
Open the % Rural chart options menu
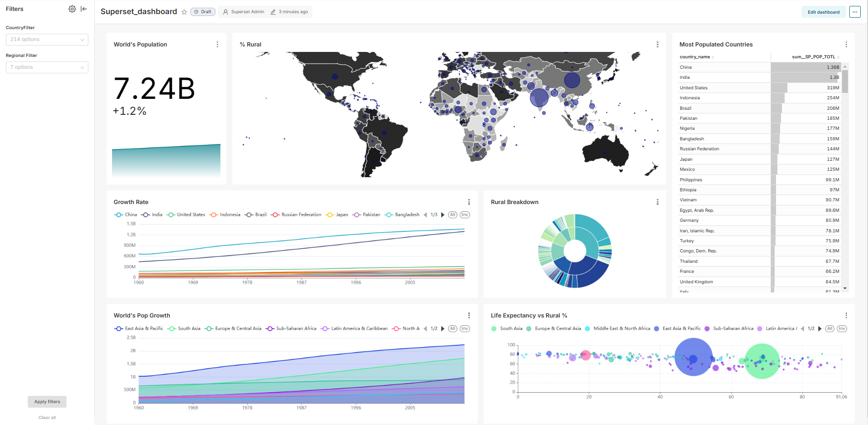657,45
